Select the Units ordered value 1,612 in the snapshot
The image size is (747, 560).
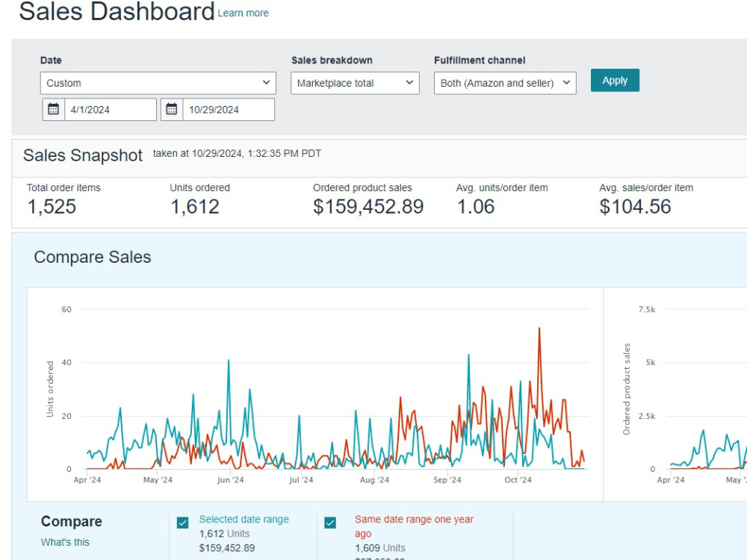pyautogui.click(x=195, y=207)
